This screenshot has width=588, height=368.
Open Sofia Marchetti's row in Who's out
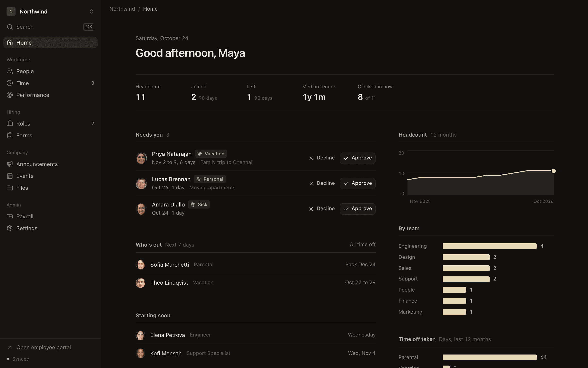pyautogui.click(x=255, y=265)
